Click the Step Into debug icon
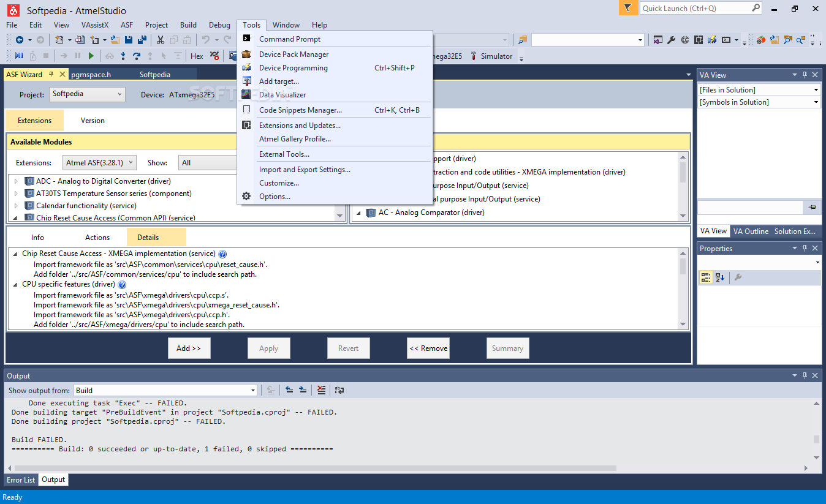Image resolution: width=826 pixels, height=504 pixels. point(123,56)
